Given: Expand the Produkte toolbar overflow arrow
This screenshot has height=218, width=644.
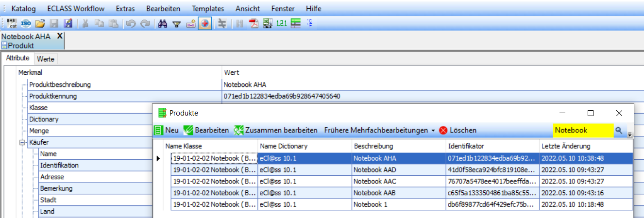Looking at the screenshot, I should 630,134.
